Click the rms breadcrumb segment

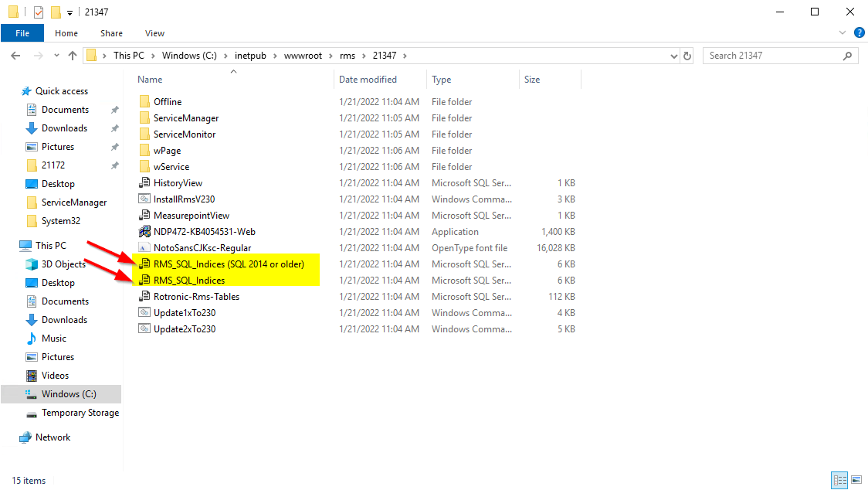pos(348,56)
